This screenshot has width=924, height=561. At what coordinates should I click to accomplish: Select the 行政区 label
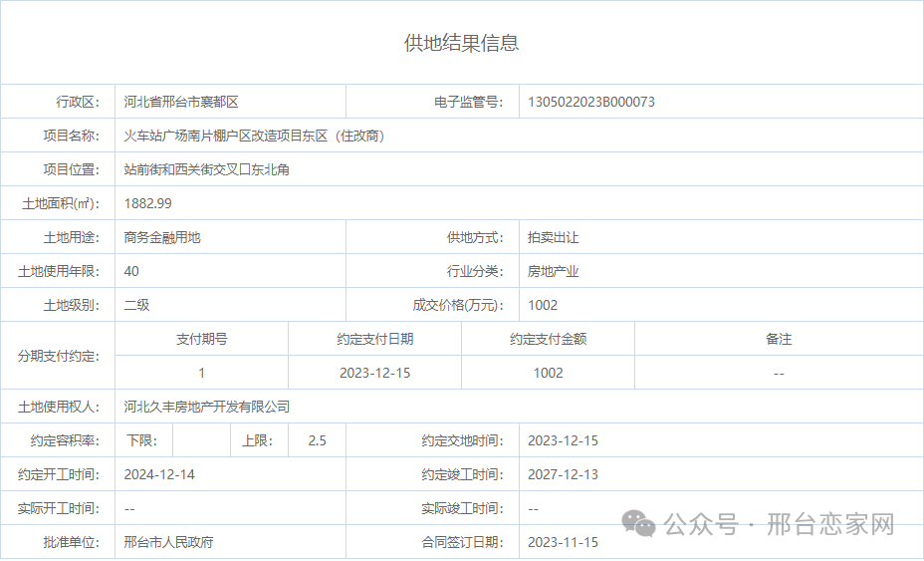tap(78, 102)
